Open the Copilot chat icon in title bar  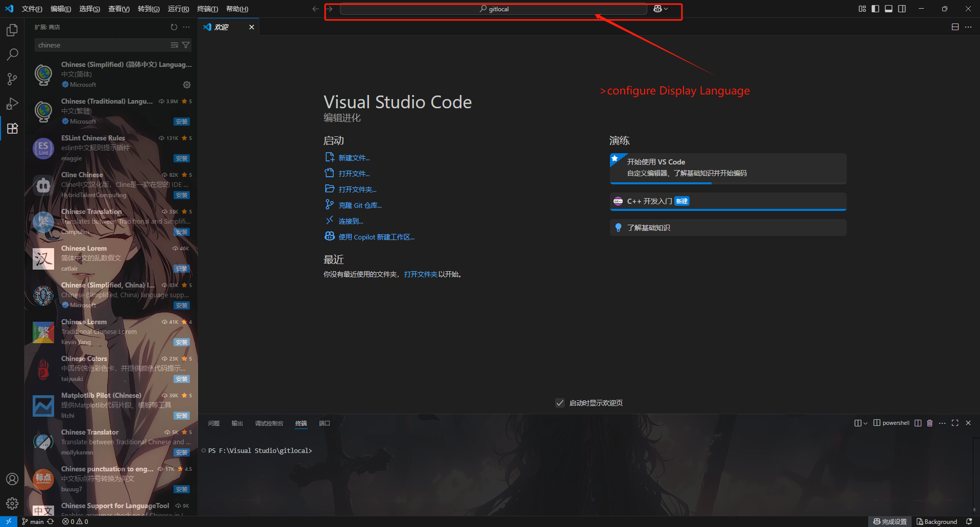tap(658, 9)
